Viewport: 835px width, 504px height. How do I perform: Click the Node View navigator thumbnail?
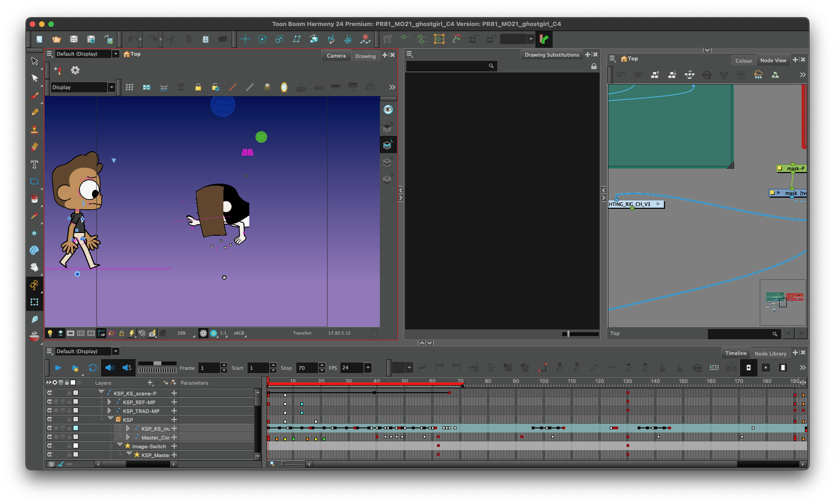(x=783, y=303)
